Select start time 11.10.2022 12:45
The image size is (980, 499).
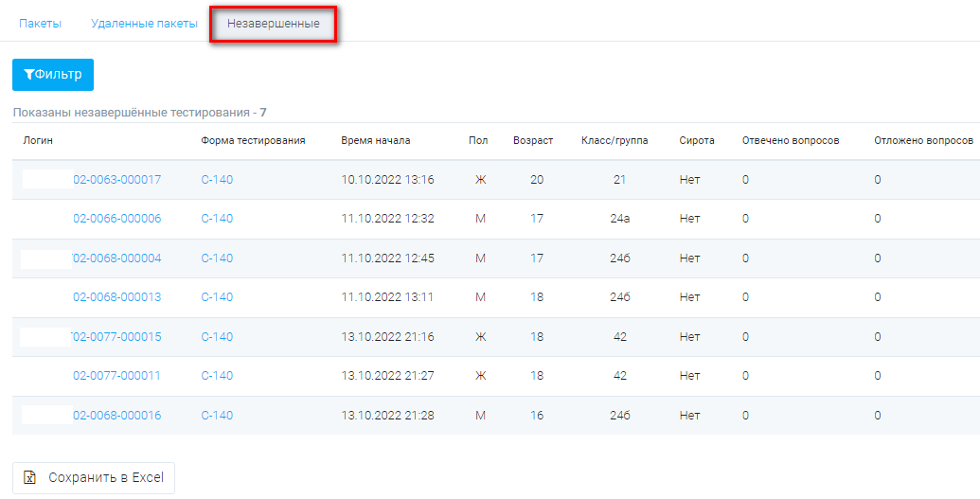coord(387,258)
